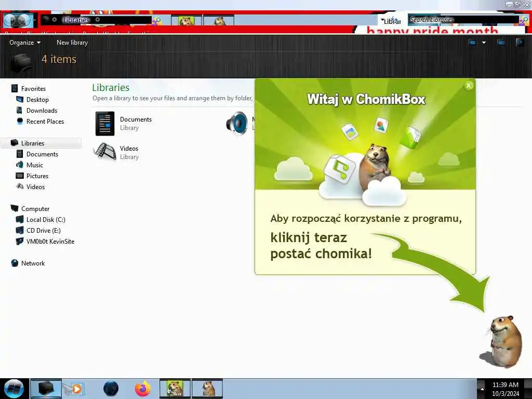Select Network in the navigation pane
This screenshot has height=399, width=532.
coord(33,263)
